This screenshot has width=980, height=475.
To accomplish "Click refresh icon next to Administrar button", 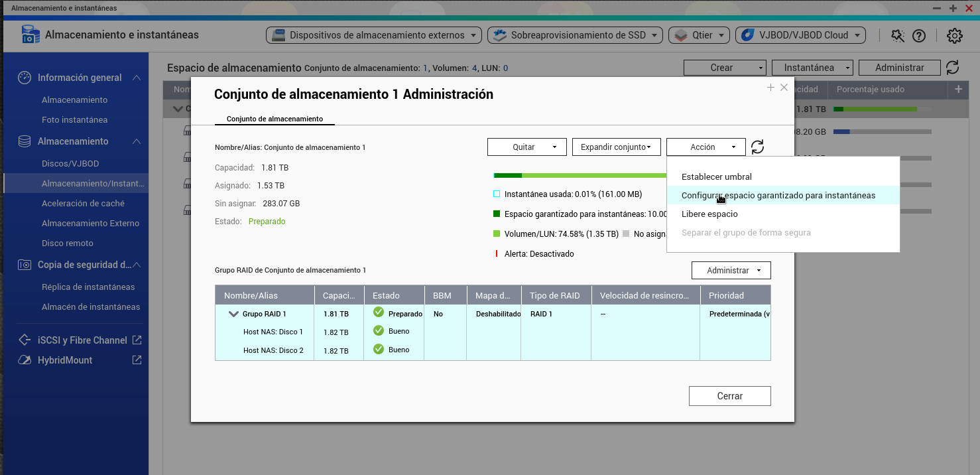I will click(952, 68).
